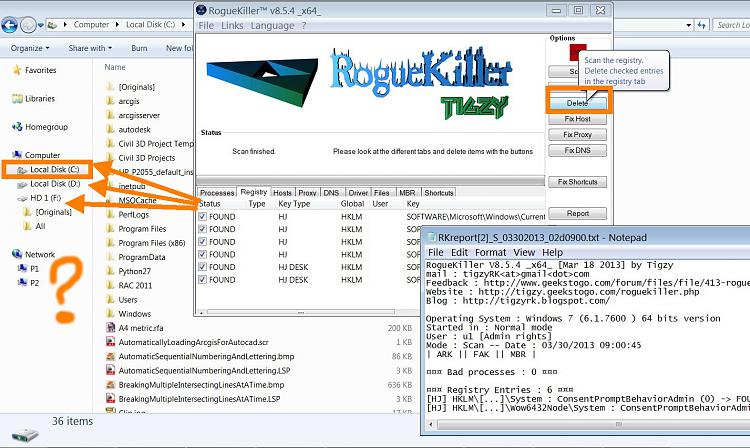The image size is (750, 448).
Task: Switch to the Proxy tab
Action: tap(307, 193)
